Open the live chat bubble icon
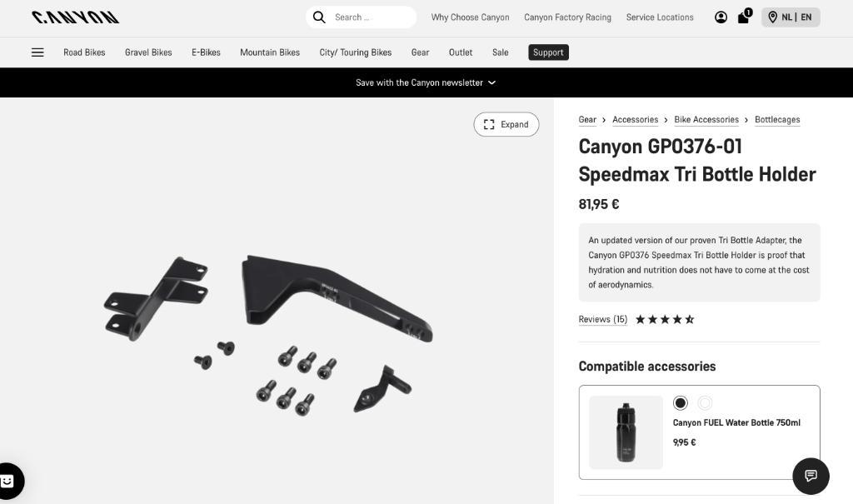 click(811, 476)
